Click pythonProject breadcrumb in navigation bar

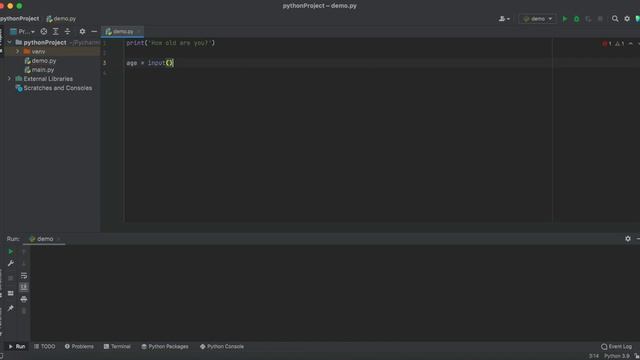(x=20, y=19)
